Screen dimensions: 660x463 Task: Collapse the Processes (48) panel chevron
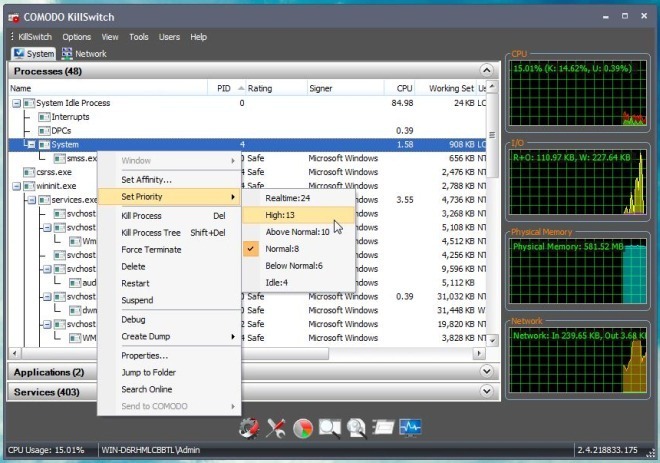487,70
